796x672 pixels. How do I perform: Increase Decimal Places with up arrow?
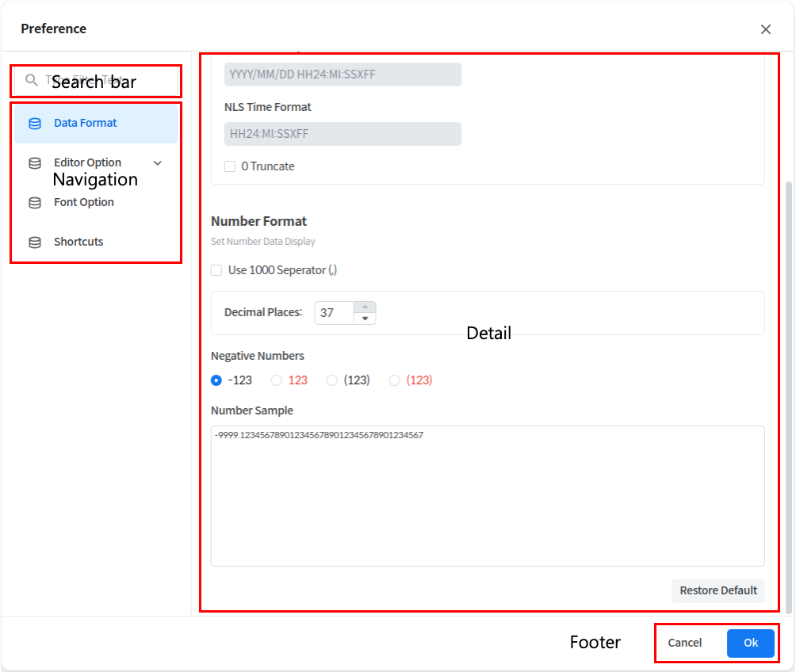tap(365, 307)
